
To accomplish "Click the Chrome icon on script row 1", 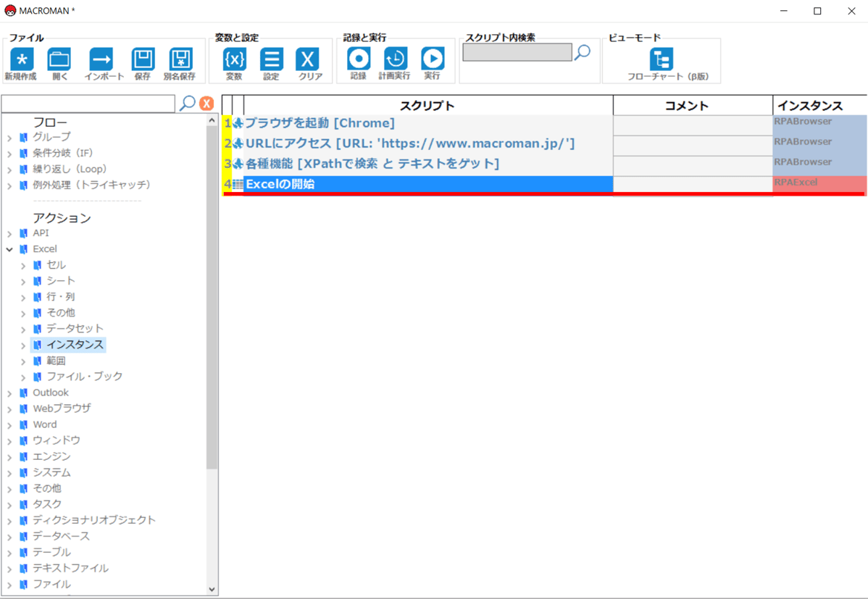I will pos(238,123).
